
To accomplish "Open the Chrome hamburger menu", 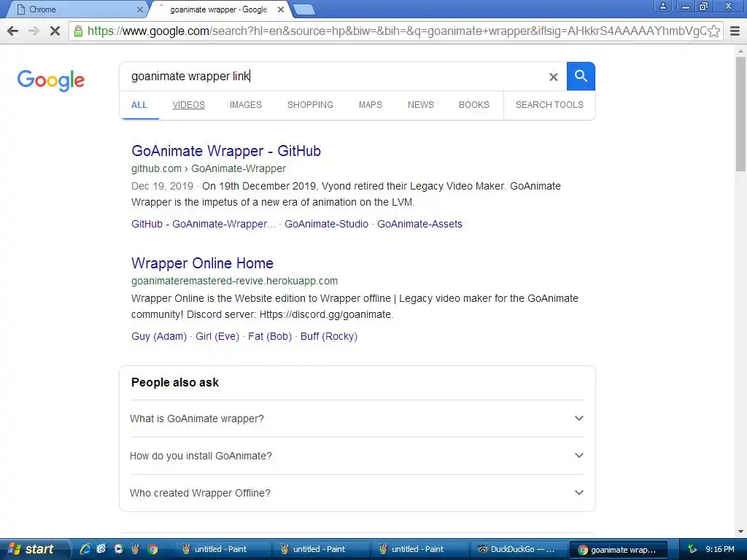I will [x=735, y=31].
